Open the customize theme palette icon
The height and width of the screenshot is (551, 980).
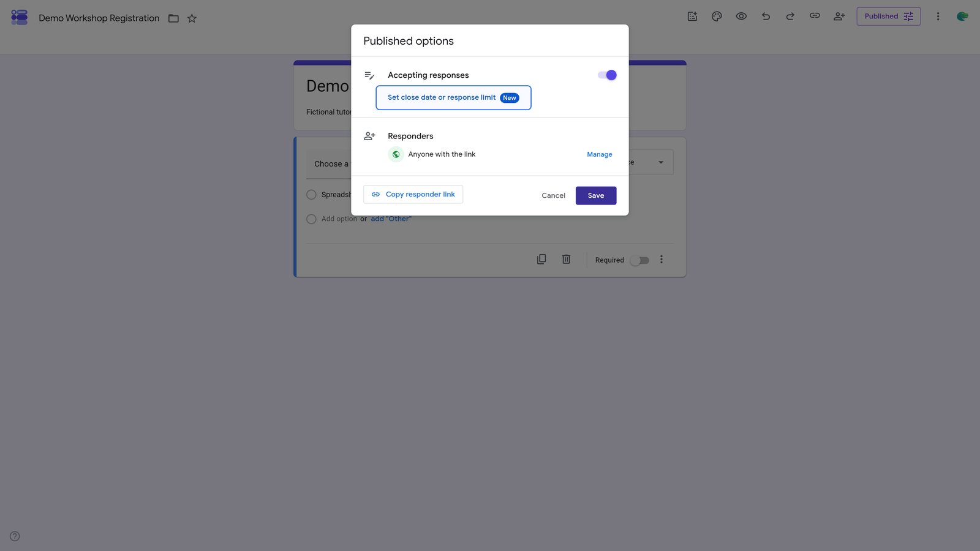(x=717, y=17)
